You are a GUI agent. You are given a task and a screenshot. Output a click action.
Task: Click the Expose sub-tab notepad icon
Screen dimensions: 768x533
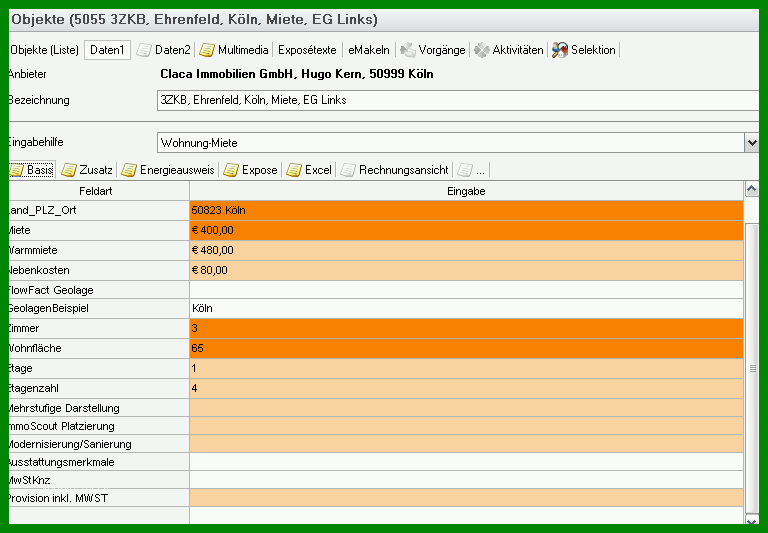point(231,170)
